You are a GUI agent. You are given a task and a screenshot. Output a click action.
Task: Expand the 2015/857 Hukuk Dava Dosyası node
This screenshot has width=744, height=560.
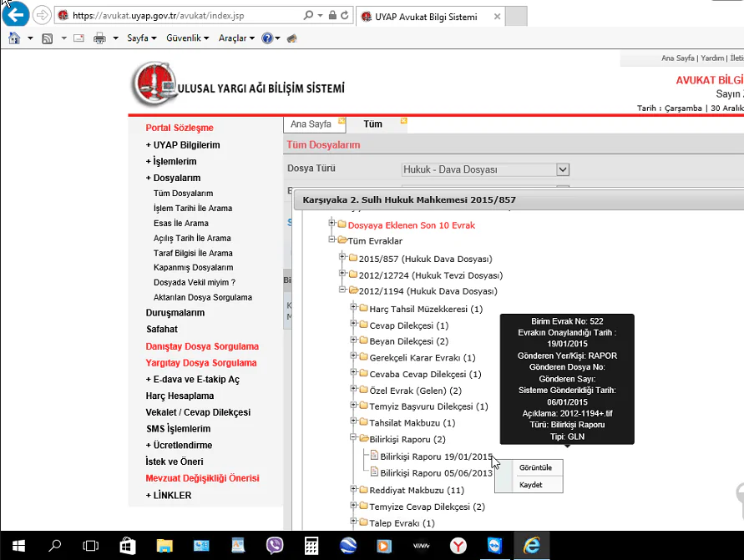click(x=342, y=256)
